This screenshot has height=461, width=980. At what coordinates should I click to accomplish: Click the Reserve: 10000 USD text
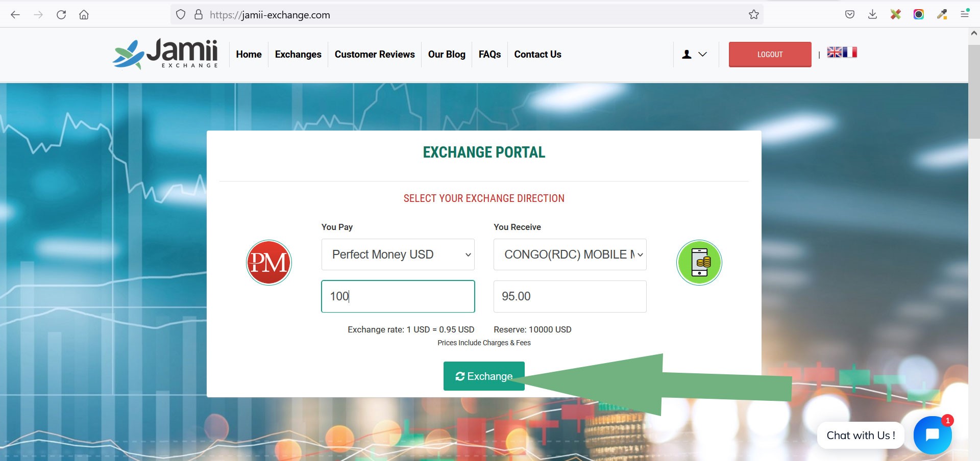[x=532, y=329]
